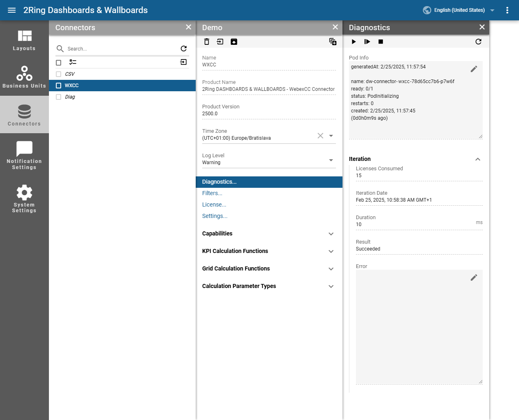Click the Name field WXCC
Image resolution: width=519 pixels, height=420 pixels.
point(269,65)
